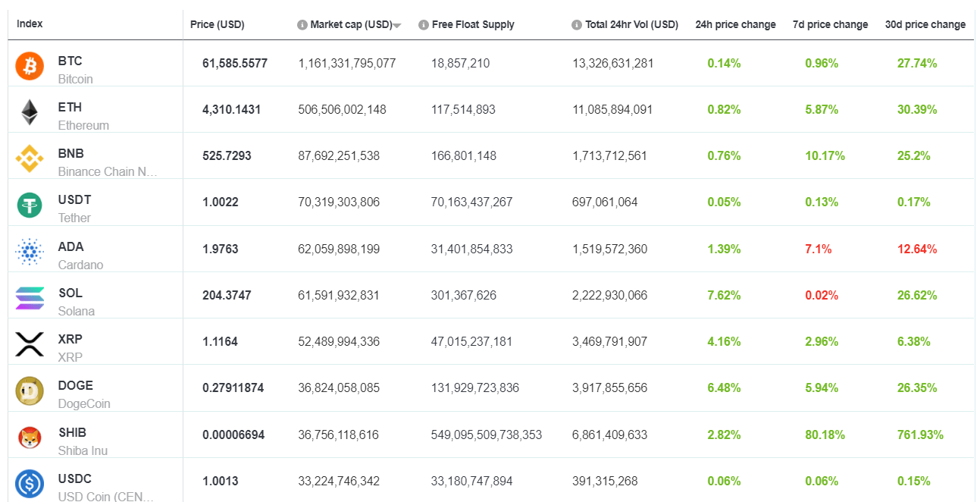Screen dimensions: 980x502
Task: Click the XRP logo icon
Action: click(x=30, y=344)
